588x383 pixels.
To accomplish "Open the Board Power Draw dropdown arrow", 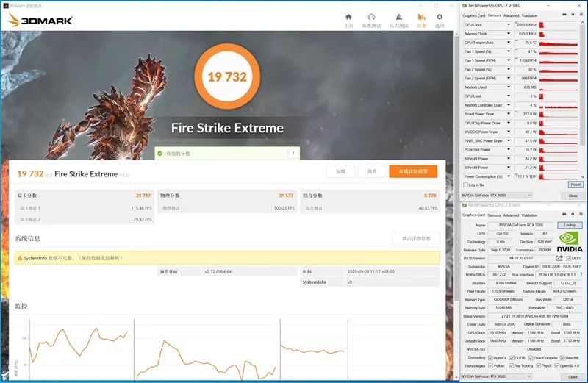I will click(x=509, y=114).
